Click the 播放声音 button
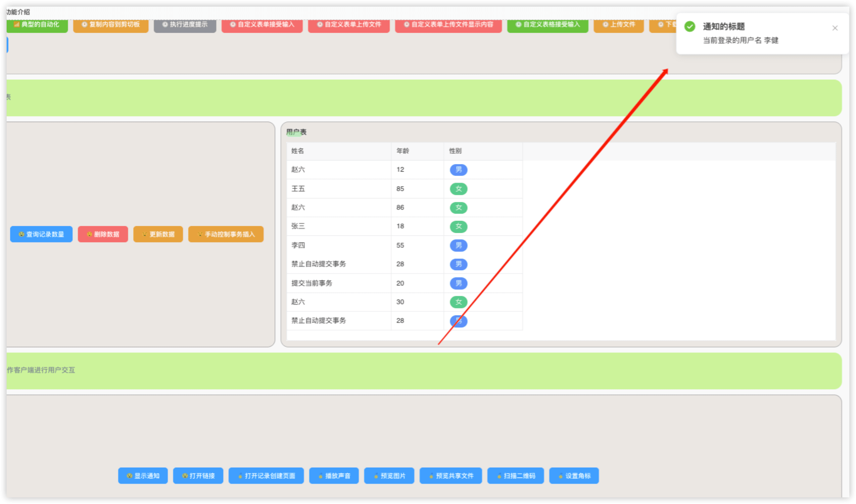 (x=334, y=476)
